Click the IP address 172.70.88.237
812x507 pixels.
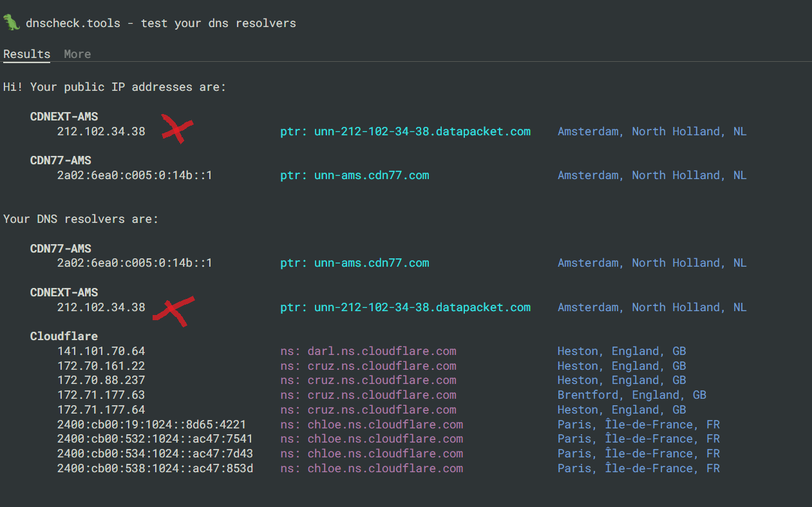101,380
